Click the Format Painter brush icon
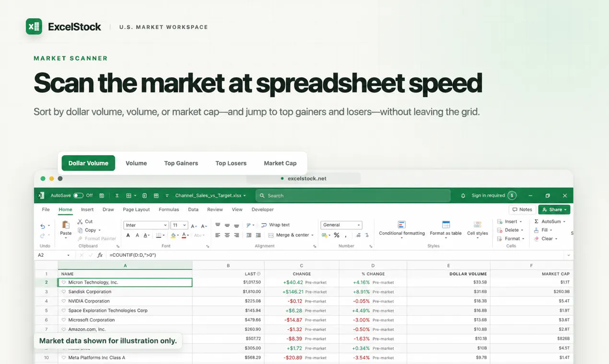Image resolution: width=609 pixels, height=364 pixels. (x=80, y=239)
